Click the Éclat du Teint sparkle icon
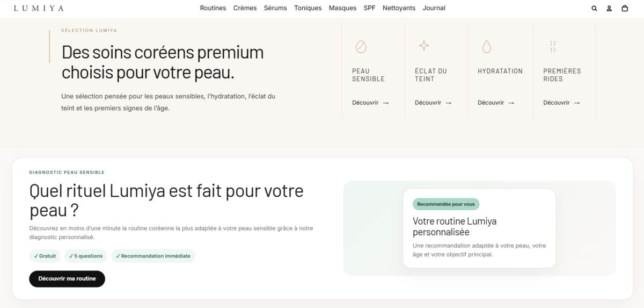Screen dimensions: 644x308 point(424,46)
